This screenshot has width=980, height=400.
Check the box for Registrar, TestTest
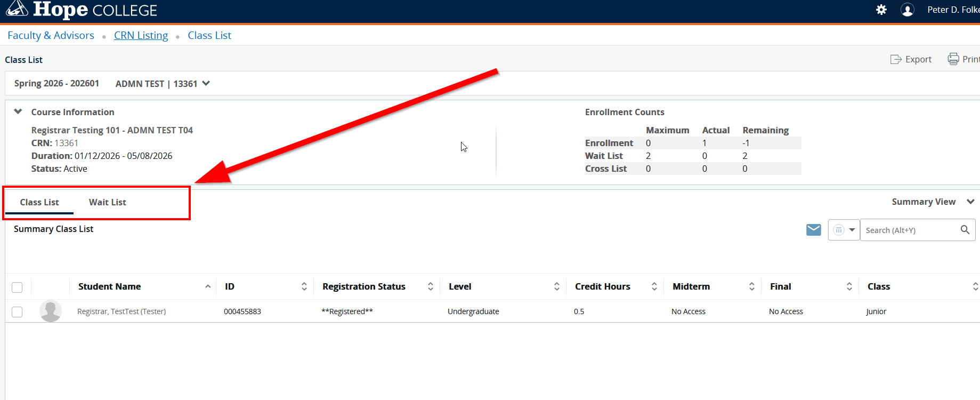(x=17, y=311)
